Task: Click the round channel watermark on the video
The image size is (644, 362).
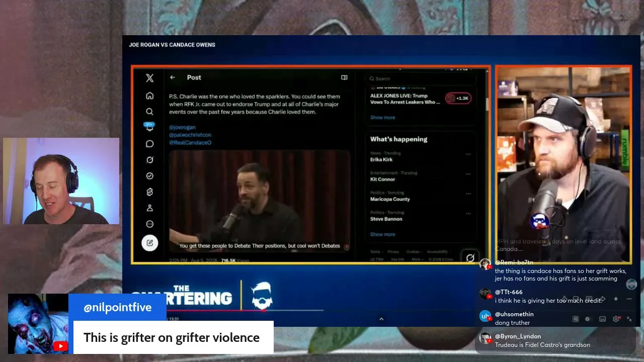Action: tap(631, 285)
